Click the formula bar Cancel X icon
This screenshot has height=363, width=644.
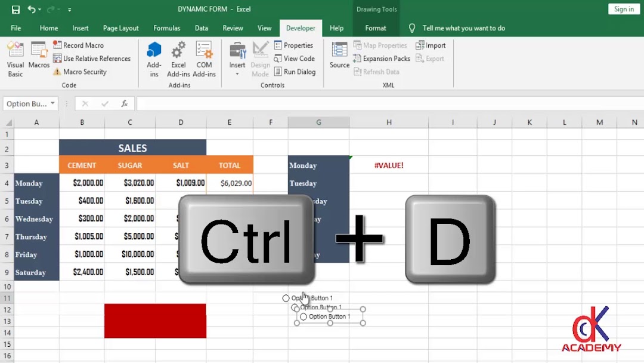(x=85, y=104)
